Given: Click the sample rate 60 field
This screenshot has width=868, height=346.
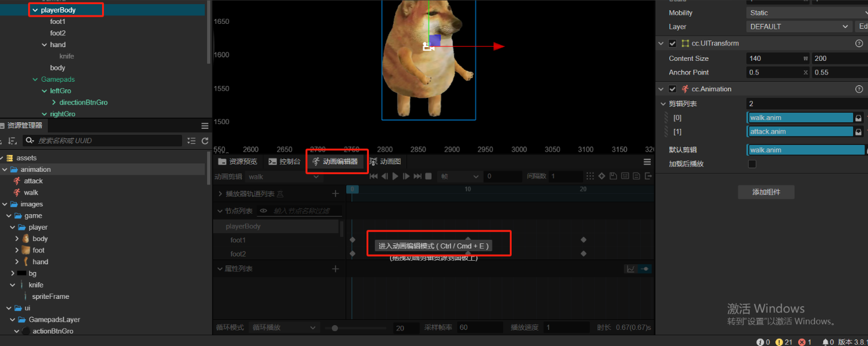Looking at the screenshot, I should click(x=479, y=328).
